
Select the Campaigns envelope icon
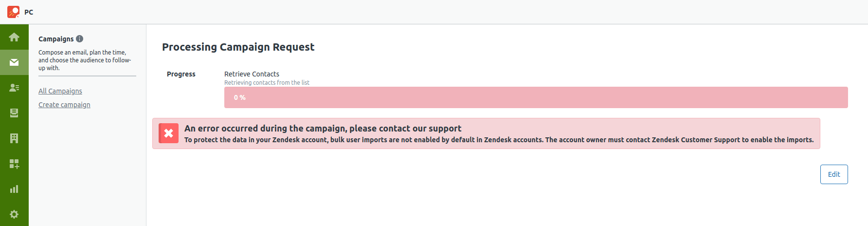pyautogui.click(x=14, y=62)
